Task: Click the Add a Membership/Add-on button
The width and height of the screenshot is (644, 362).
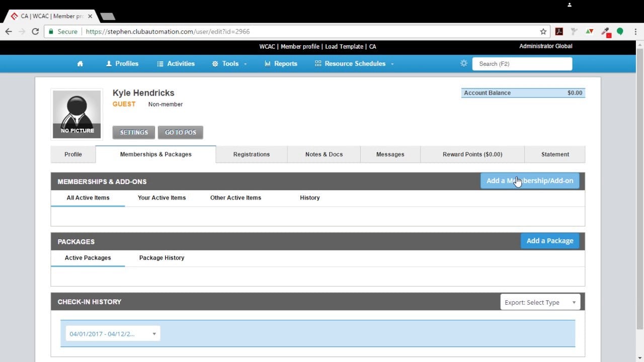Action: click(x=529, y=180)
